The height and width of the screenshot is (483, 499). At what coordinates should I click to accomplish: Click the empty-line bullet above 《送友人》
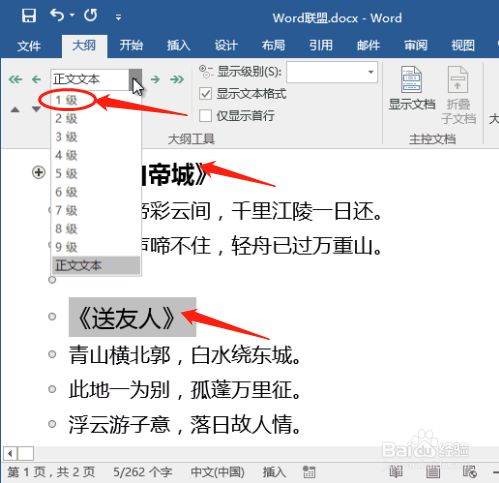click(52, 280)
